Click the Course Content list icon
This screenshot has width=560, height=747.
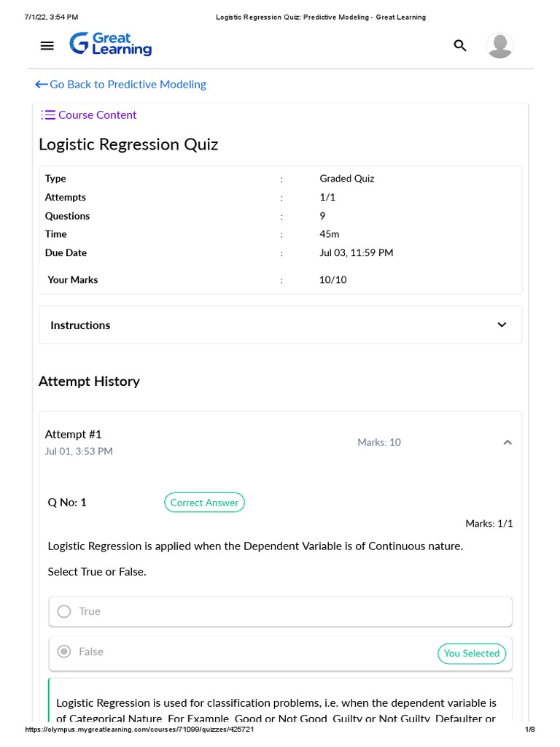pos(49,115)
